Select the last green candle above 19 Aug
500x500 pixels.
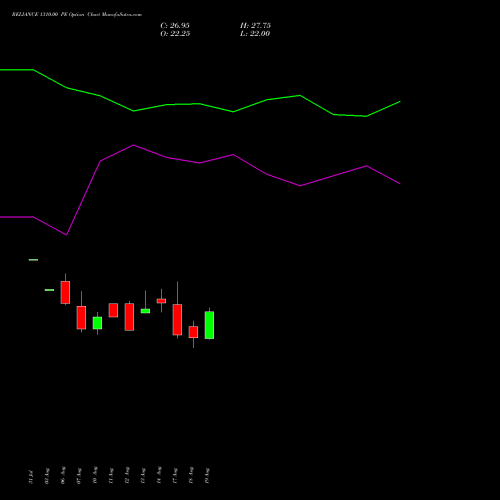tap(209, 325)
